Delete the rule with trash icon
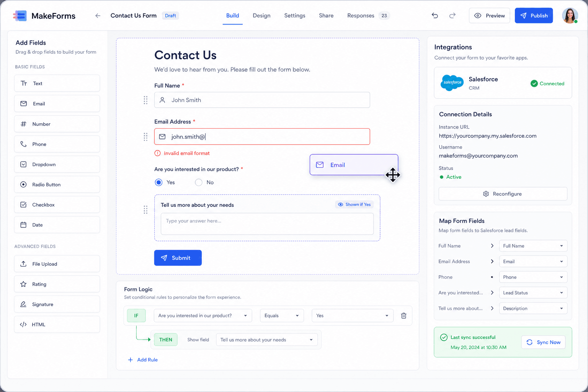 [403, 316]
